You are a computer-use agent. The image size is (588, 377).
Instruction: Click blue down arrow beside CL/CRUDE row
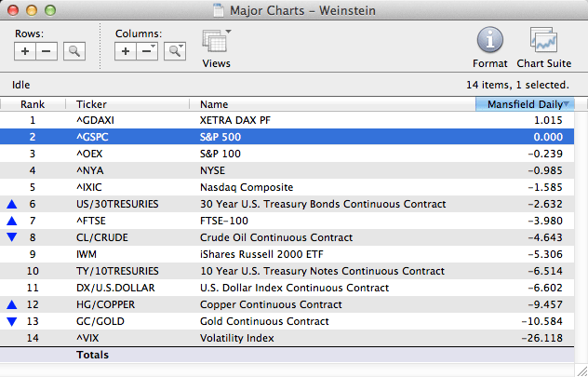coord(11,237)
